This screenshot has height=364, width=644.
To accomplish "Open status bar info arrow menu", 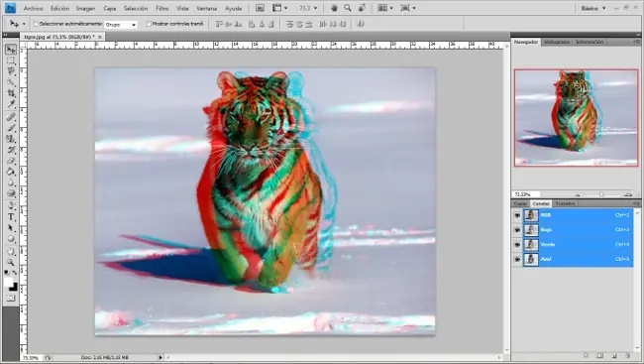I will [x=161, y=357].
